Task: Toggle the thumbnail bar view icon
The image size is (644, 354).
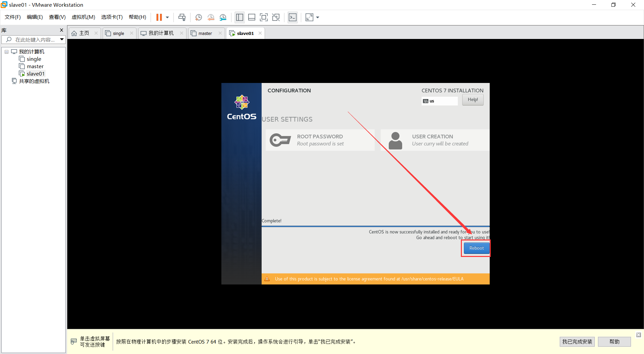Action: tap(252, 17)
